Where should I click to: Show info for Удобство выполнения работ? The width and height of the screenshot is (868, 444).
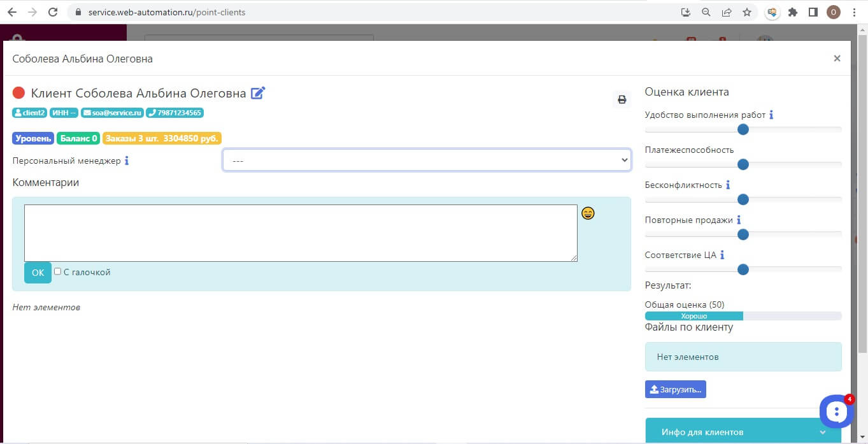pos(771,115)
